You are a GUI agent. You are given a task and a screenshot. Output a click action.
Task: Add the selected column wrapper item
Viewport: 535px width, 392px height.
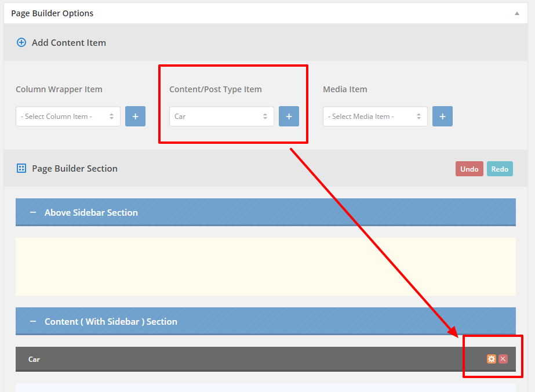pos(135,117)
